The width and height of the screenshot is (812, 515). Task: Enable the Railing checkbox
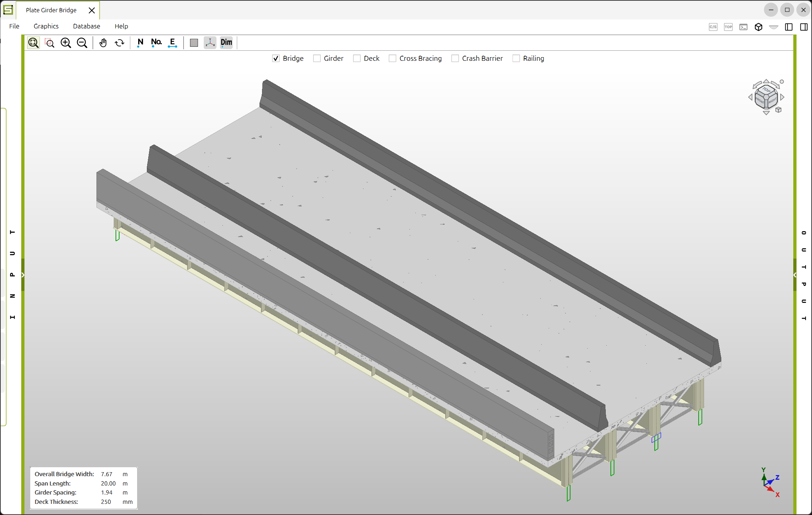click(516, 58)
